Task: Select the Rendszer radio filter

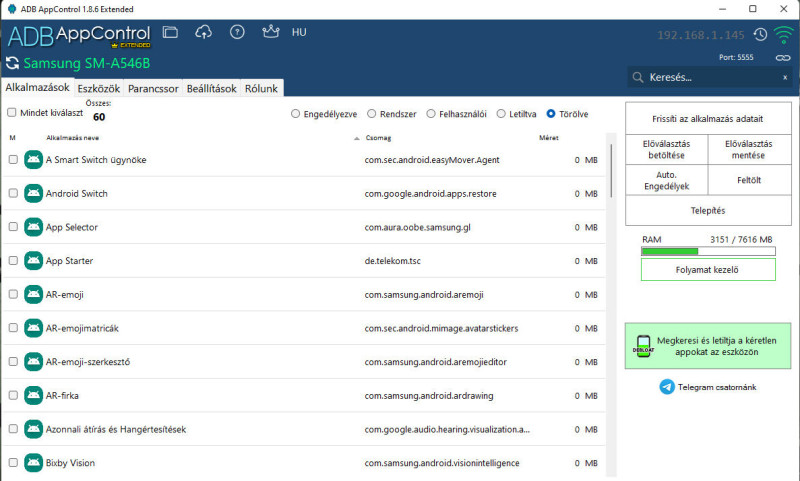Action: tap(371, 114)
